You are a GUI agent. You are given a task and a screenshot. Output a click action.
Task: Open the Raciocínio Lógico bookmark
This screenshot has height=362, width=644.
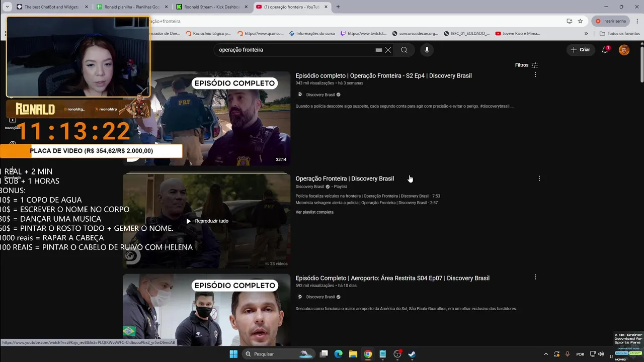208,34
